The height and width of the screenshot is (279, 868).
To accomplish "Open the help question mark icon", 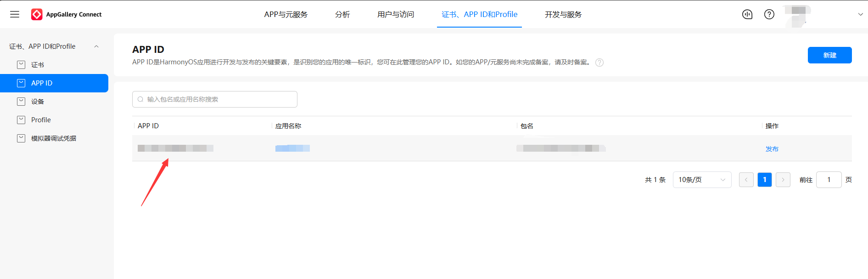I will point(769,14).
